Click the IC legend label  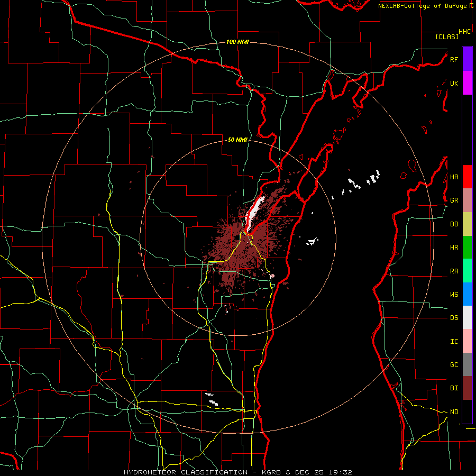pos(454,342)
